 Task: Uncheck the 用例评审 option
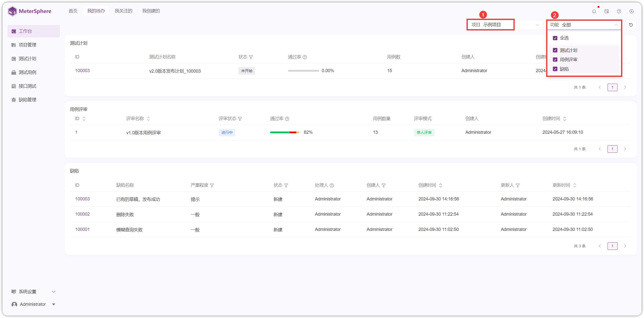pyautogui.click(x=555, y=59)
